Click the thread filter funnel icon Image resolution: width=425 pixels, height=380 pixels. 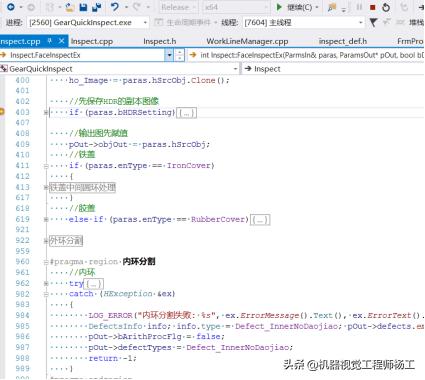pos(373,23)
